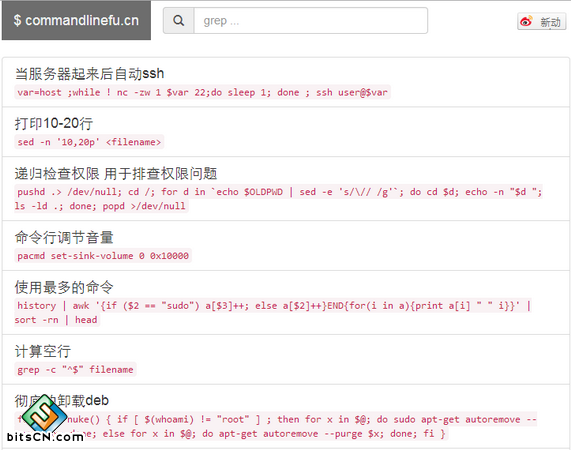Image resolution: width=571 pixels, height=450 pixels.
Task: Focus the grep search input field
Action: (x=311, y=21)
